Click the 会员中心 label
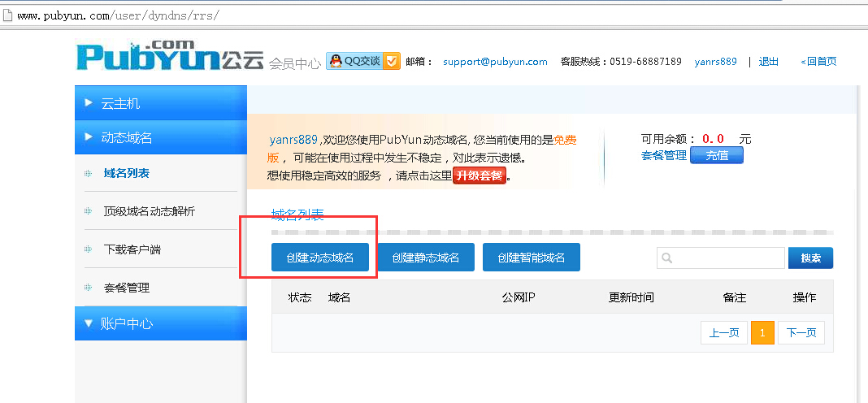 tap(294, 63)
